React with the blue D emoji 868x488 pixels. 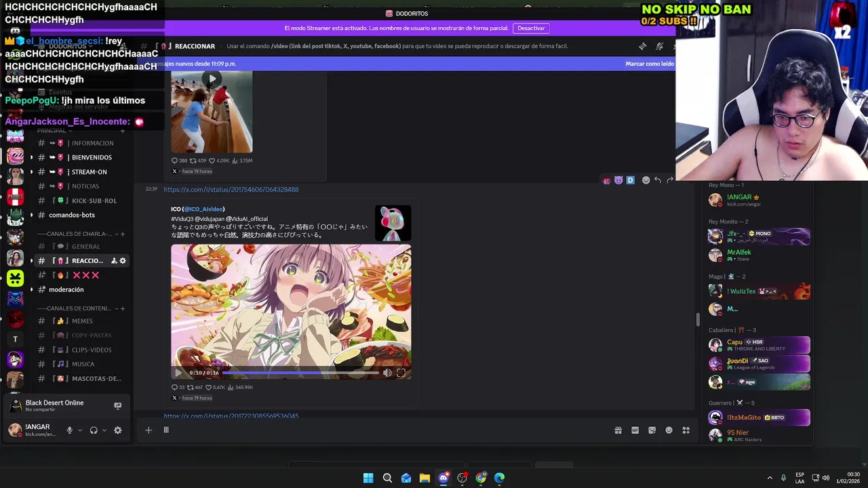[630, 180]
